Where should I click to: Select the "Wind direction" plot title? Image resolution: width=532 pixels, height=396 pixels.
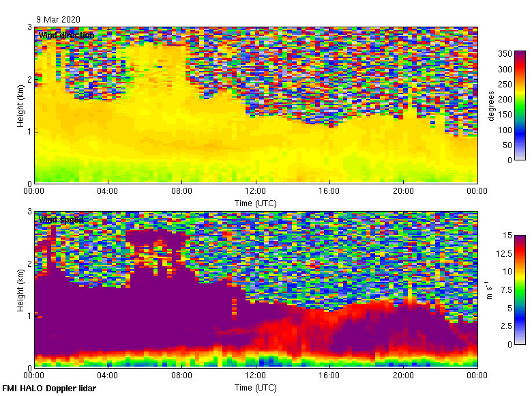coord(66,36)
